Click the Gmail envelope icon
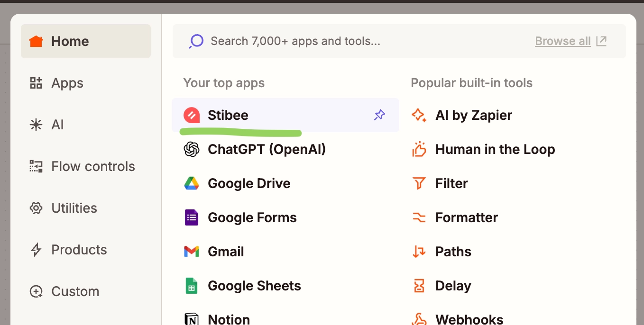This screenshot has height=325, width=644. coord(192,252)
